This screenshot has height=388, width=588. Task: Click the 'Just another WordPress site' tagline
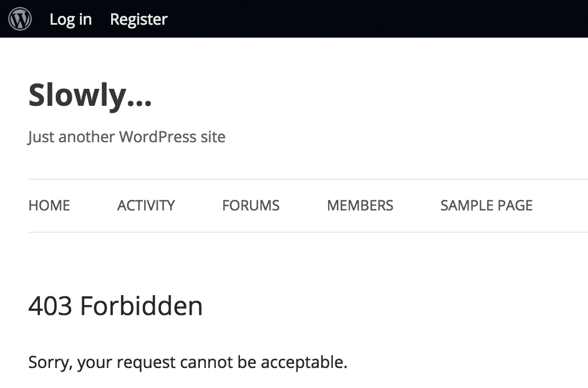(127, 137)
